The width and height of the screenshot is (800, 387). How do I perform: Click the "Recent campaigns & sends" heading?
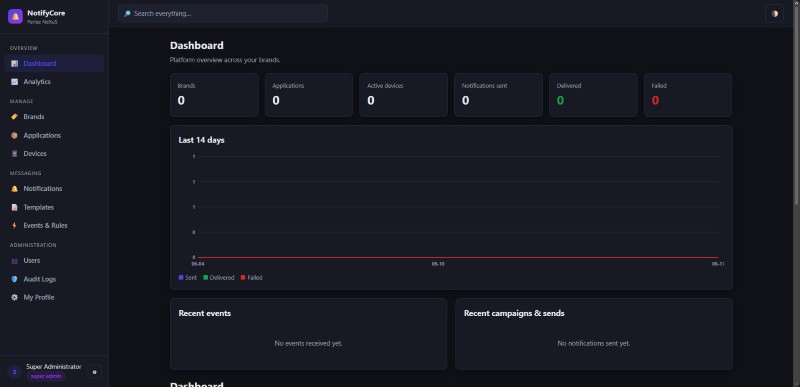pos(514,313)
